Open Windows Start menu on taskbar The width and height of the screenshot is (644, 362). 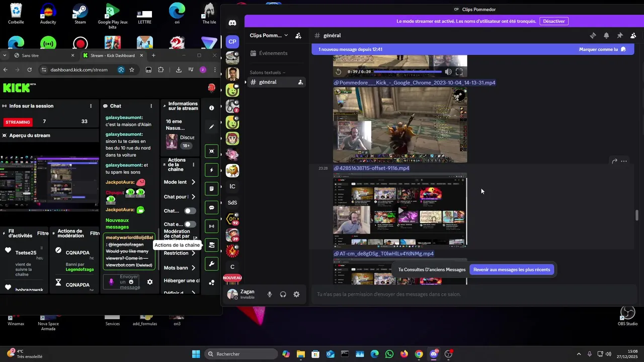196,354
